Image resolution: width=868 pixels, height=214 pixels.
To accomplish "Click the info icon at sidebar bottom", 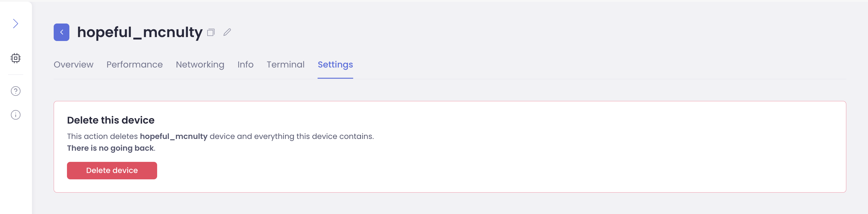I will coord(15,115).
